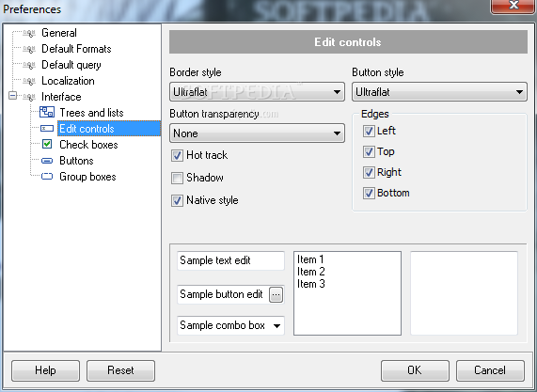Click the Trees and lists icon
This screenshot has height=392, width=537.
point(47,112)
